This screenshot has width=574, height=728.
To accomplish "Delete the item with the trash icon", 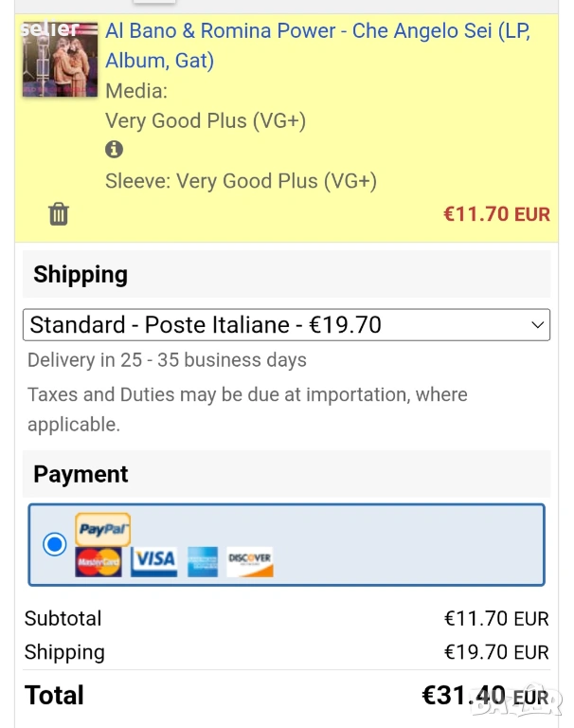I will coord(59,214).
